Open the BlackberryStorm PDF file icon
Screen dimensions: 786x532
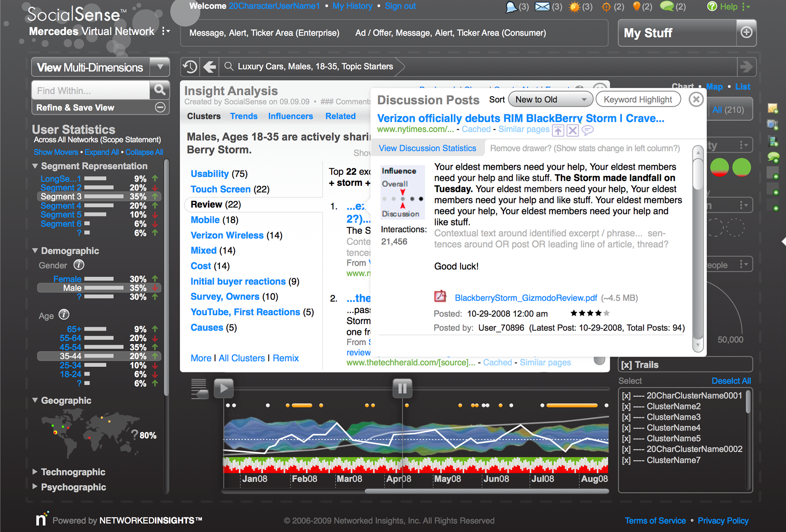440,296
